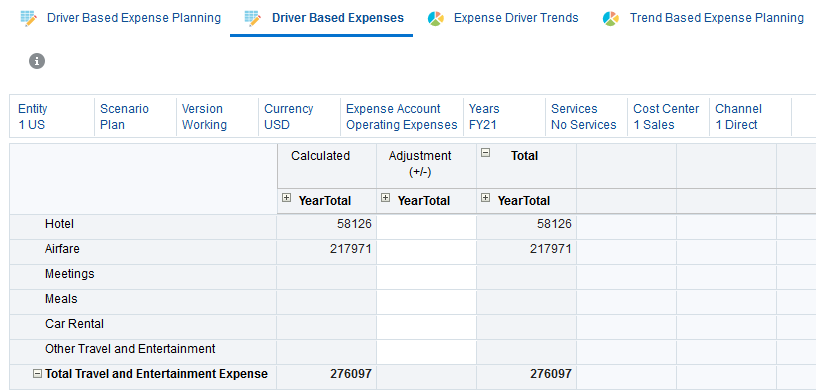Click the grid-pencil icon beside Driver Based Expense Planning
Screen dimensions: 816x390
[29, 19]
